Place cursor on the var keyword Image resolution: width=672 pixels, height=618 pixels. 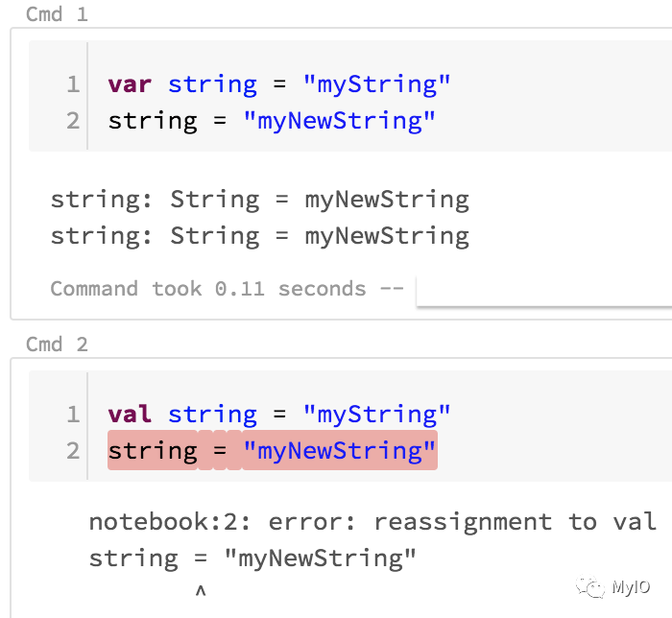[x=130, y=84]
